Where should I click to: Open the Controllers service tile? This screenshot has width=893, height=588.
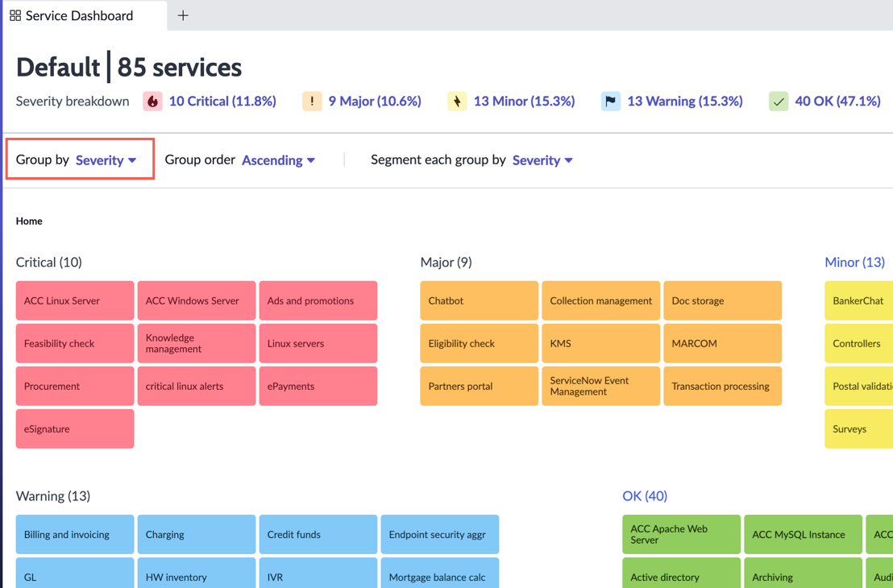coord(859,343)
